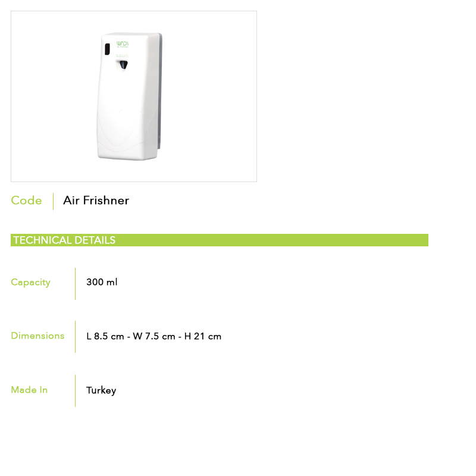This screenshot has height=476, width=476.
Task: Click the green brand logo on dispenser
Action: pyautogui.click(x=123, y=43)
